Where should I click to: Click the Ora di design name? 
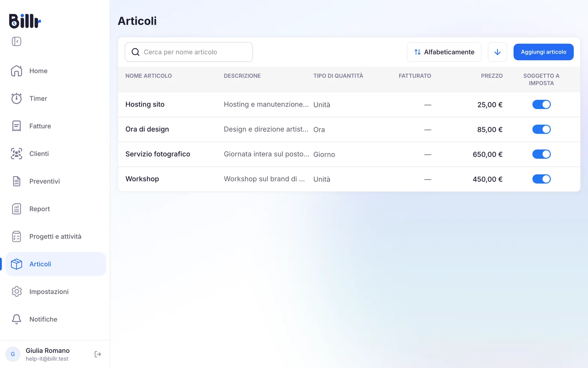point(147,129)
